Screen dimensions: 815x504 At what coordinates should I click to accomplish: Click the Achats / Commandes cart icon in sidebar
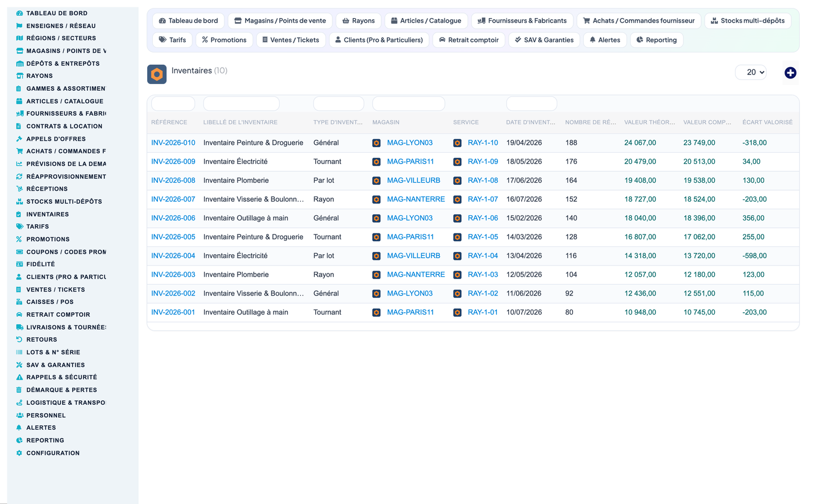tap(19, 151)
